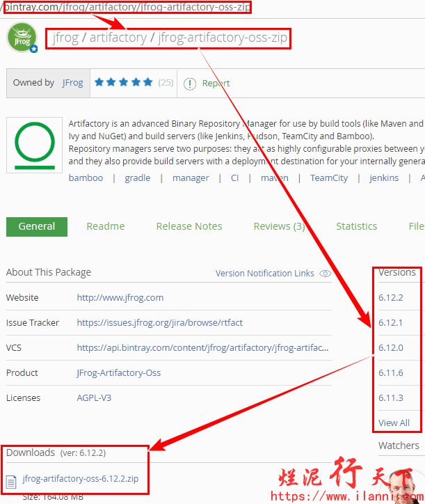This screenshot has height=504, width=425.
Task: Click the jenkins tag link
Action: (x=384, y=178)
